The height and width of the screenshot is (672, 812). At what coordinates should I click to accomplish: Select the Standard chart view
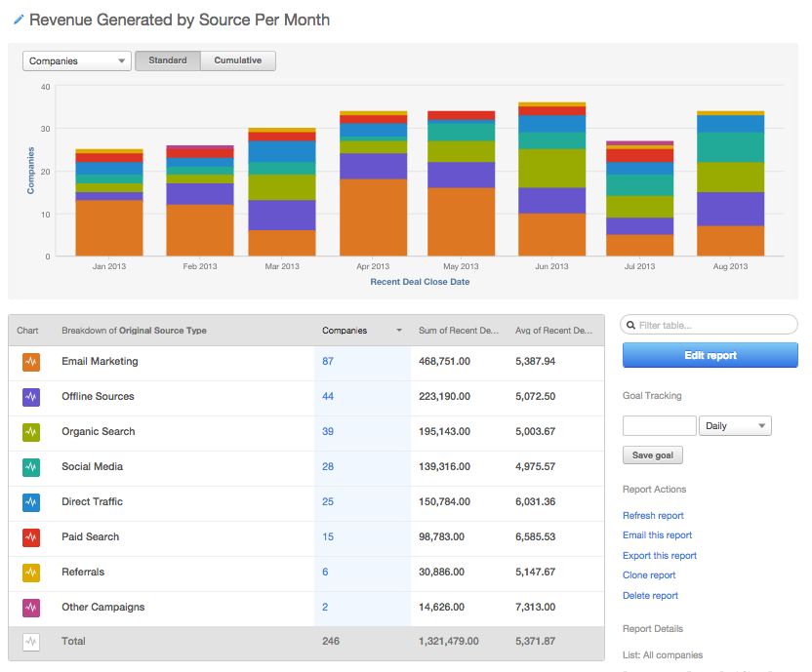168,60
